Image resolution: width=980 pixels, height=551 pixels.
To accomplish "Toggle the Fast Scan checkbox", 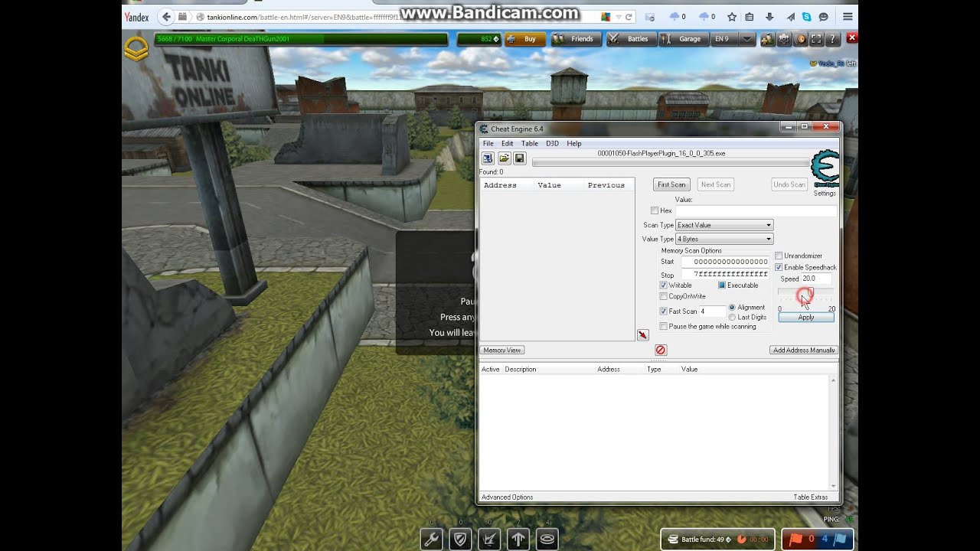I will pos(663,311).
